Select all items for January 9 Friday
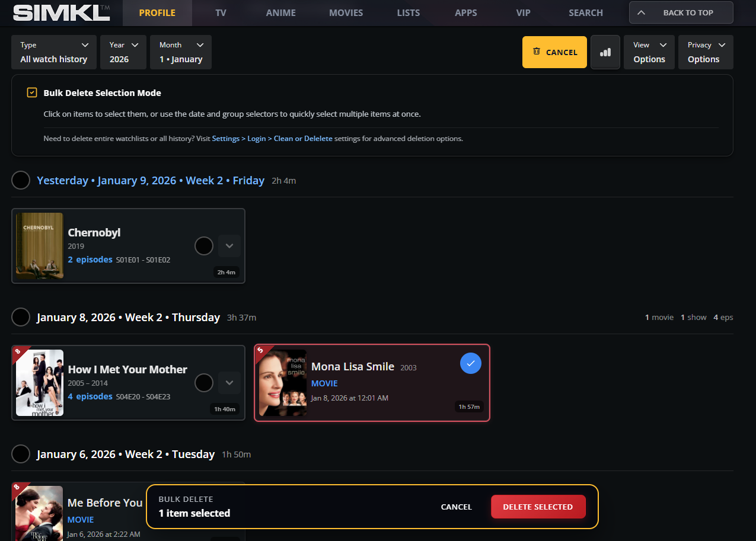This screenshot has width=756, height=541. point(21,180)
